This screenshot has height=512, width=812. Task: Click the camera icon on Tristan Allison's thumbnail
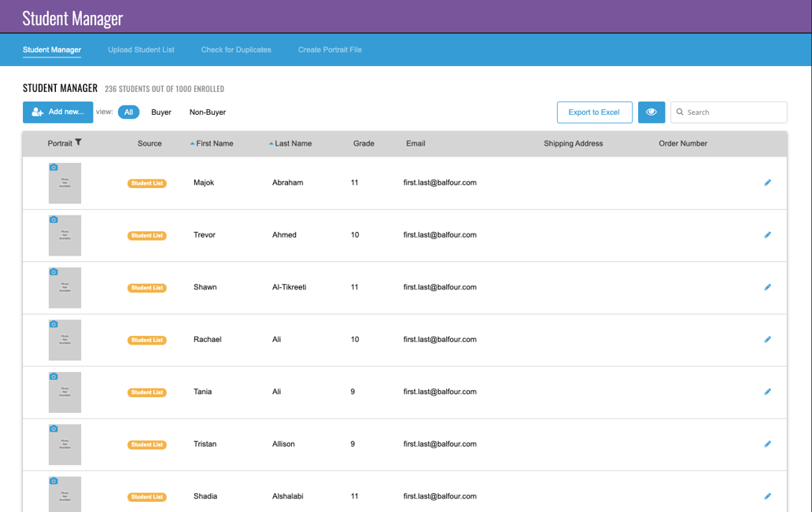[54, 427]
